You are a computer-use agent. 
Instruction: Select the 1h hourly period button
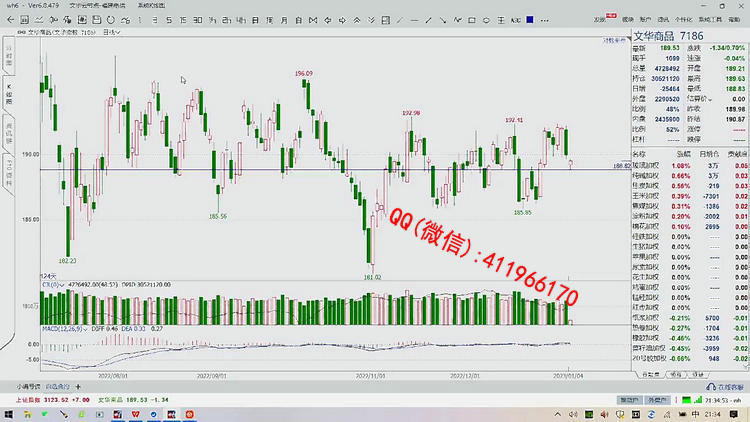(x=212, y=20)
